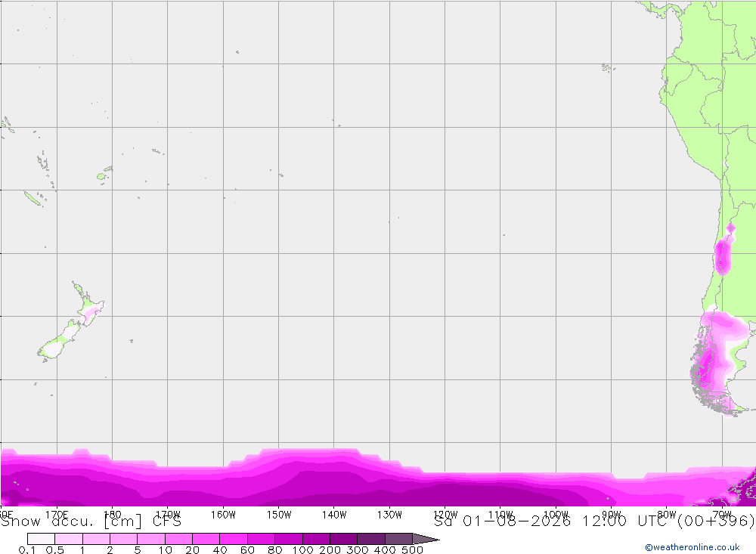Click New Zealand's North Island on map
Screen dimensions: 756x554
(x=90, y=305)
